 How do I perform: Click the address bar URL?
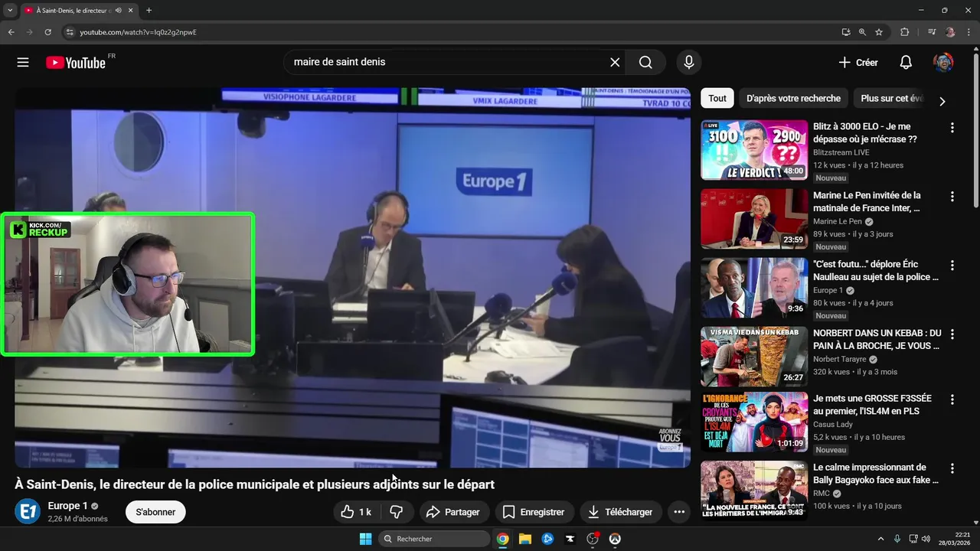[x=138, y=32]
